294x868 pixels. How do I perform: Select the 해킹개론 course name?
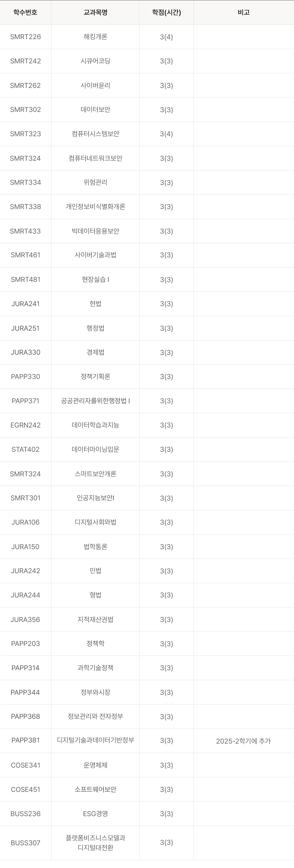[x=95, y=37]
